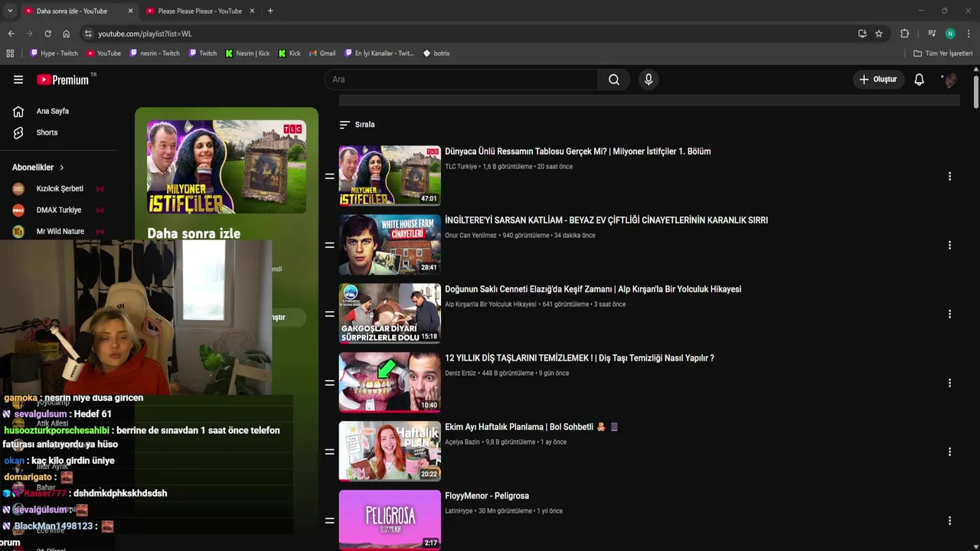
Task: Open Haftalık Plan video thumbnail
Action: (x=390, y=452)
